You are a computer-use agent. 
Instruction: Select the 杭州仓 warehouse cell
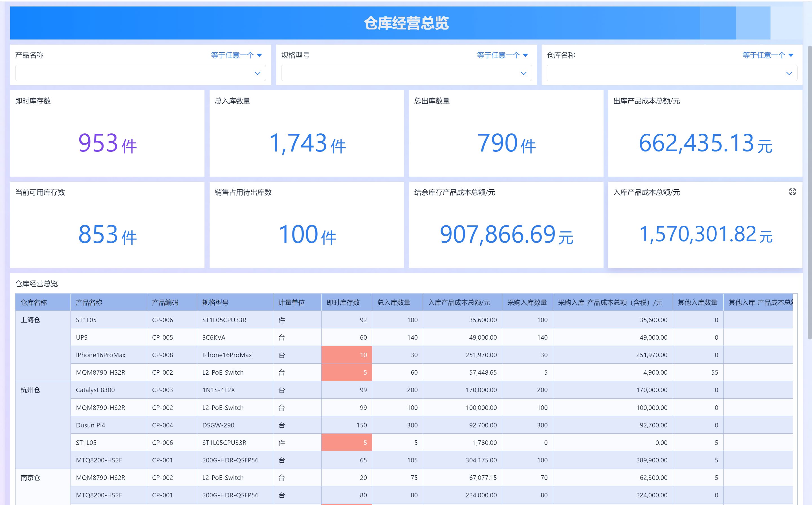coord(30,390)
